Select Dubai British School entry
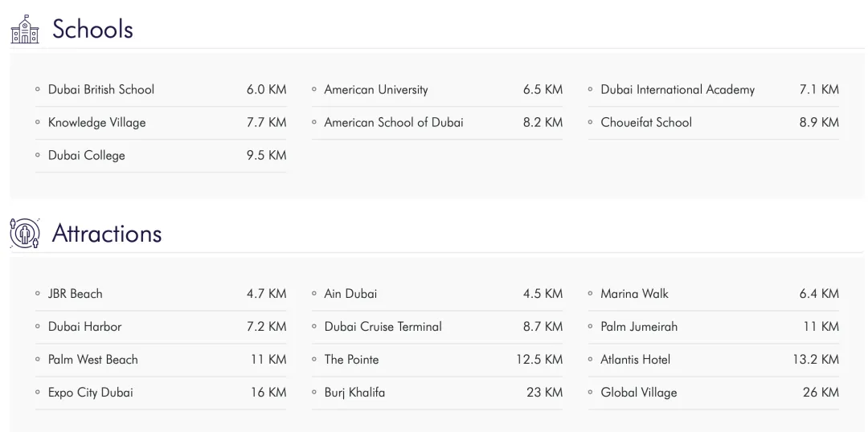Screen dimensions: 868x432 [x=101, y=90]
